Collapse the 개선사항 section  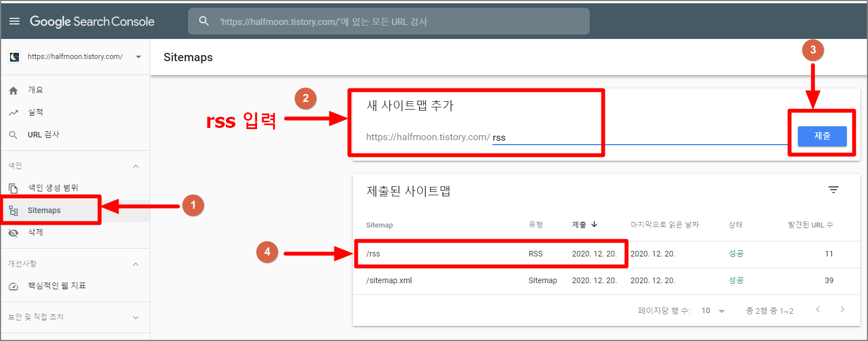pos(136,264)
